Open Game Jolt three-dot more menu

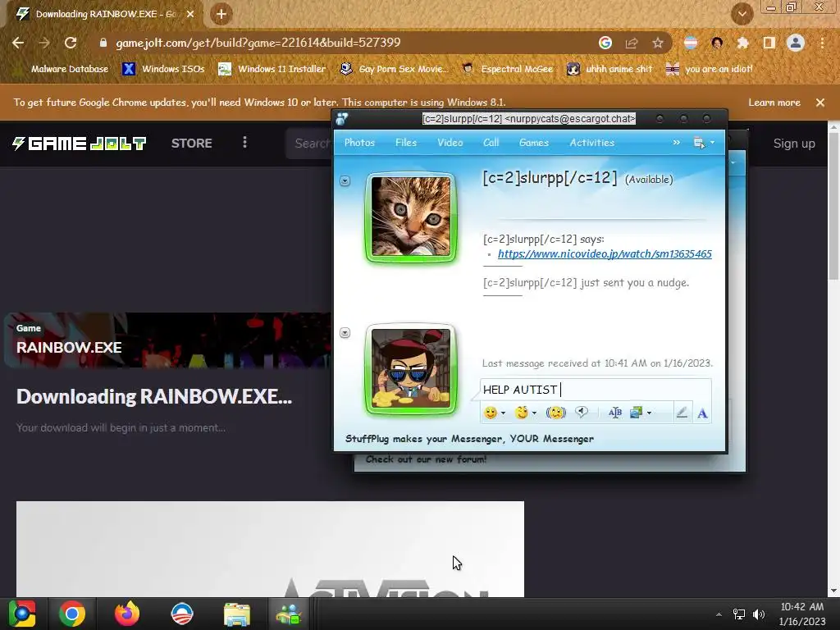(x=244, y=143)
